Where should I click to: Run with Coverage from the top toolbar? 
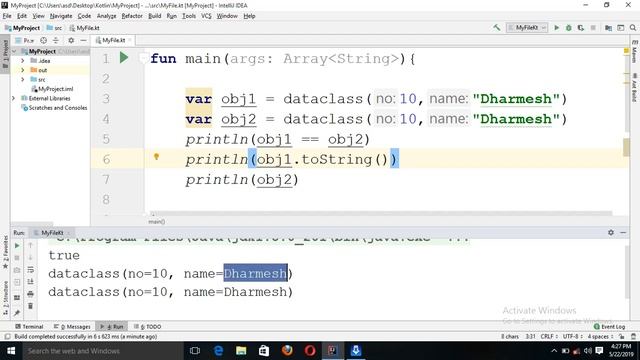[581, 28]
